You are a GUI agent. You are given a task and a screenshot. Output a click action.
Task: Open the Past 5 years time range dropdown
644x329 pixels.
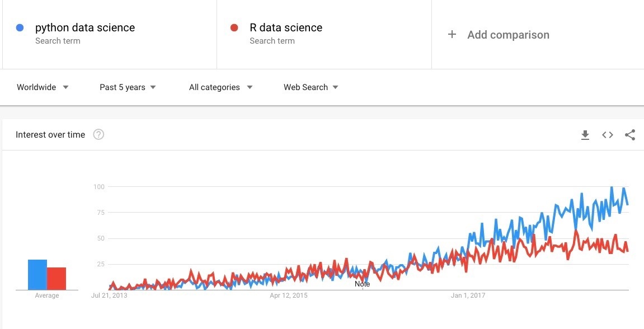[x=128, y=87]
